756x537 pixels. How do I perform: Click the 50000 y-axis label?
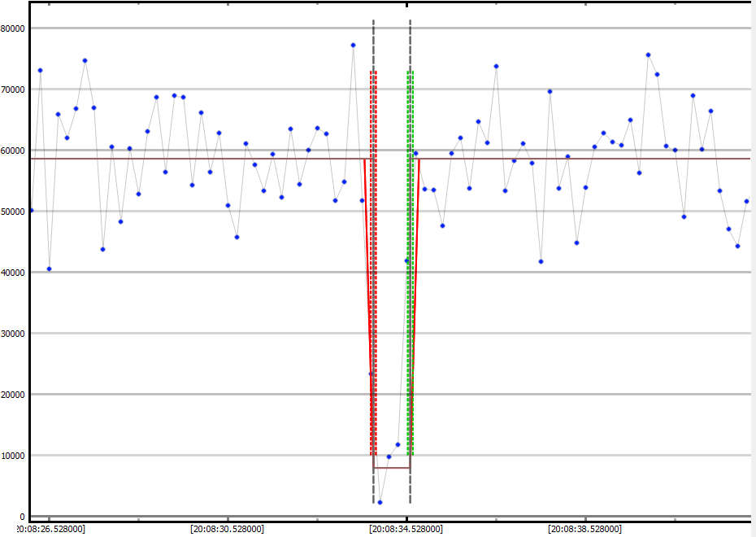click(x=14, y=212)
